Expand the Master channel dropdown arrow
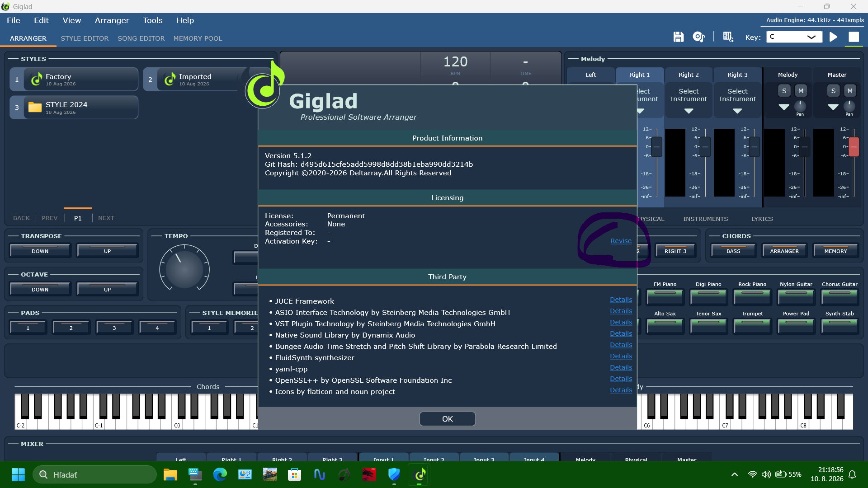This screenshot has height=488, width=868. tap(833, 107)
